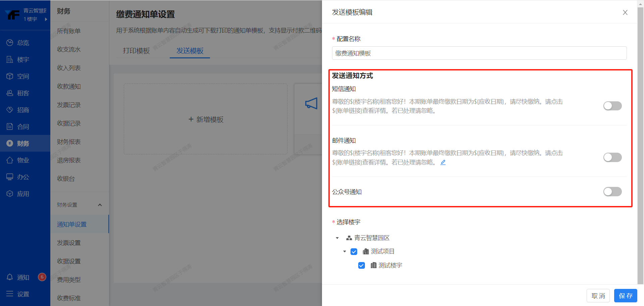644x306 pixels.
Task: Open the 合同 contract icon in sidebar
Action: pyautogui.click(x=10, y=126)
